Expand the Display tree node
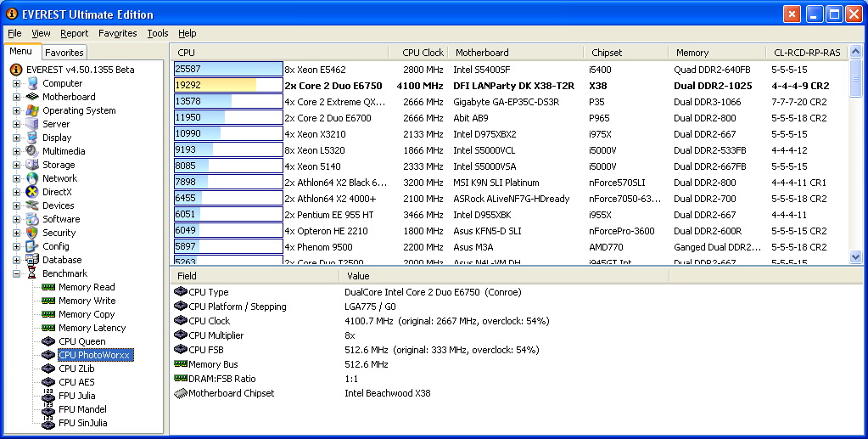Image resolution: width=868 pixels, height=439 pixels. coord(17,138)
